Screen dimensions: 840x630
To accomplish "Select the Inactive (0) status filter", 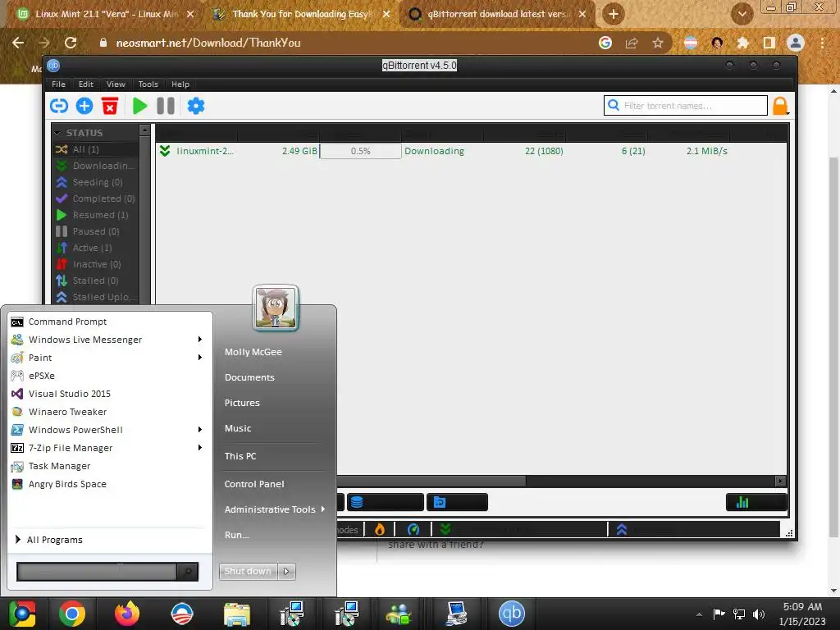I will click(95, 264).
